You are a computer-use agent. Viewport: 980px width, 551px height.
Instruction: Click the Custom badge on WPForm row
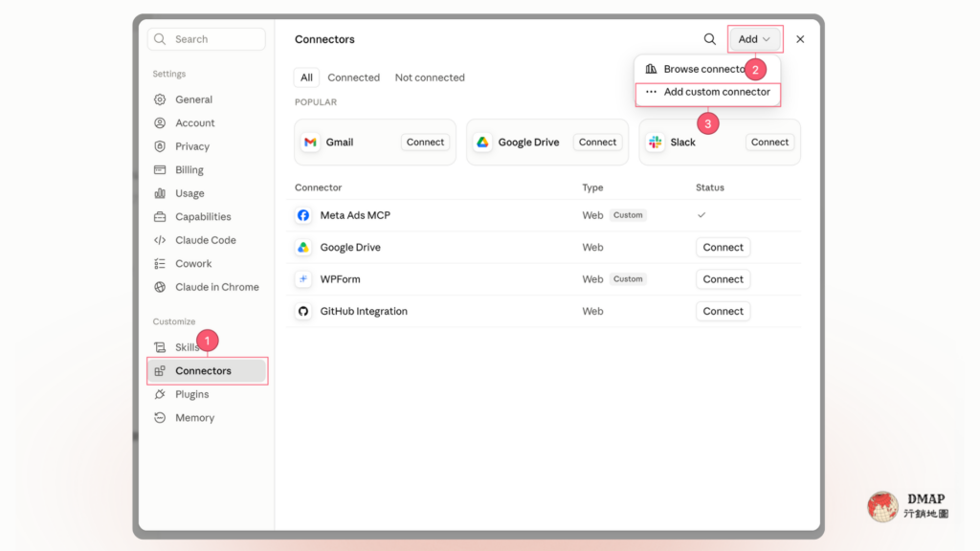coord(628,279)
